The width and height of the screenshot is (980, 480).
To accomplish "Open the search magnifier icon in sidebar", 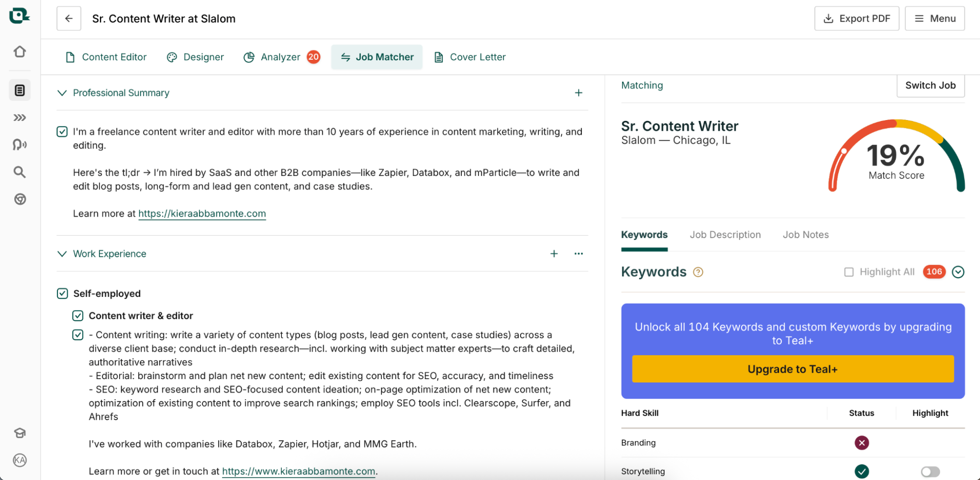I will click(20, 172).
